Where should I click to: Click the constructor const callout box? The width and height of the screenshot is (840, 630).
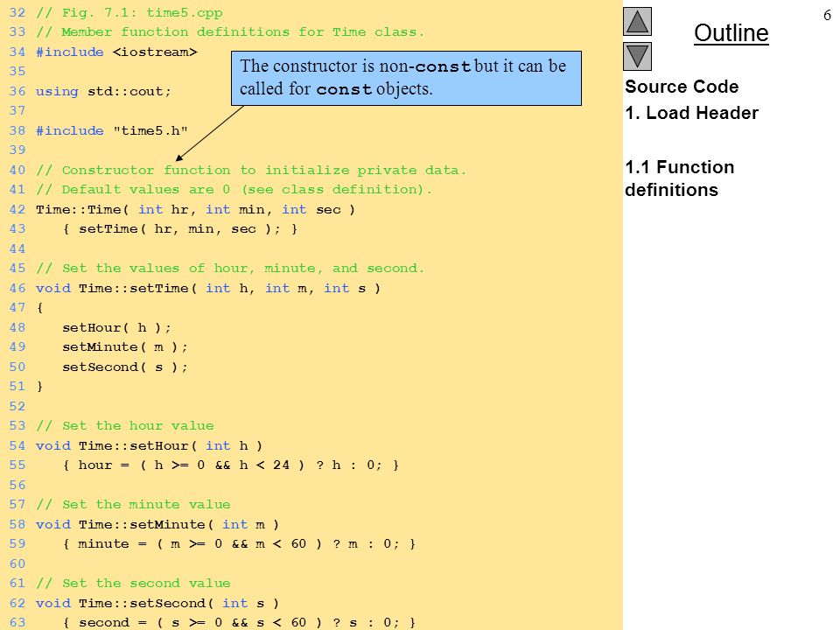pyautogui.click(x=406, y=78)
